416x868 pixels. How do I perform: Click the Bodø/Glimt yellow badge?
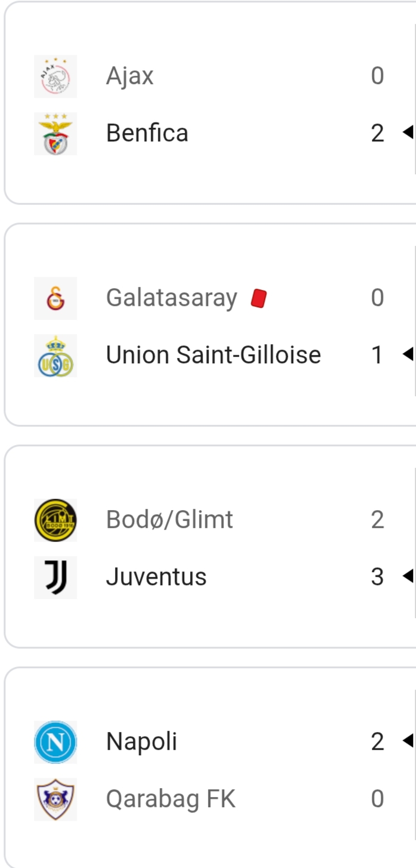pos(55,520)
